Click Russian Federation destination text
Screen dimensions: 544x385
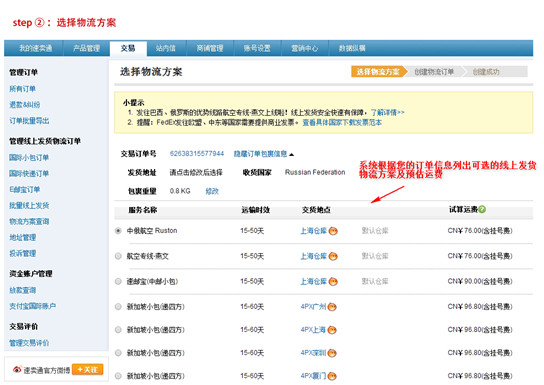(x=315, y=172)
